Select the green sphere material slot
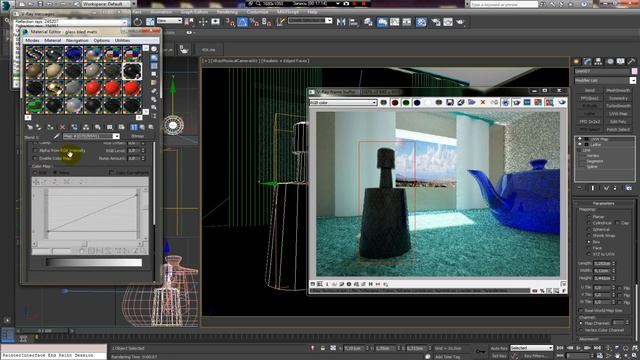Image resolution: width=640 pixels, height=360 pixels. tap(34, 105)
